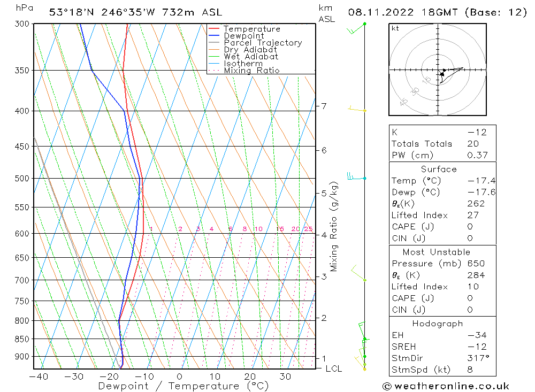Click the 'Mixing Ratio' legend label

[x=251, y=70]
